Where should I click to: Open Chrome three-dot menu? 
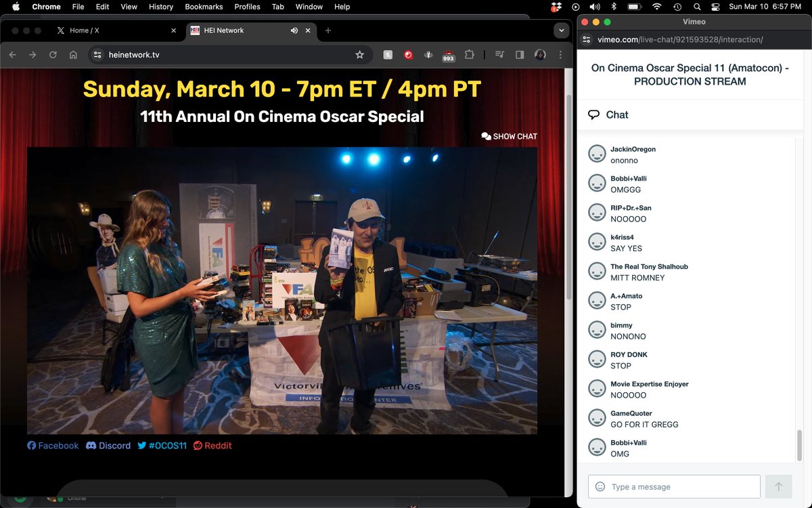pos(560,55)
